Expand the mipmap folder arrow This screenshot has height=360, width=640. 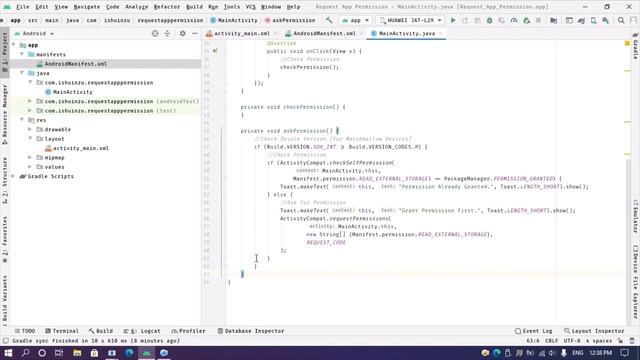coord(30,158)
